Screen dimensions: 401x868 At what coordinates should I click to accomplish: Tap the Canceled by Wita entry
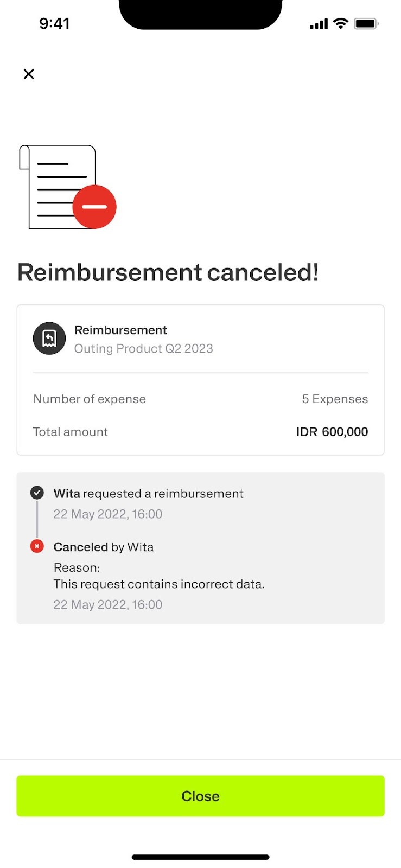coord(104,547)
